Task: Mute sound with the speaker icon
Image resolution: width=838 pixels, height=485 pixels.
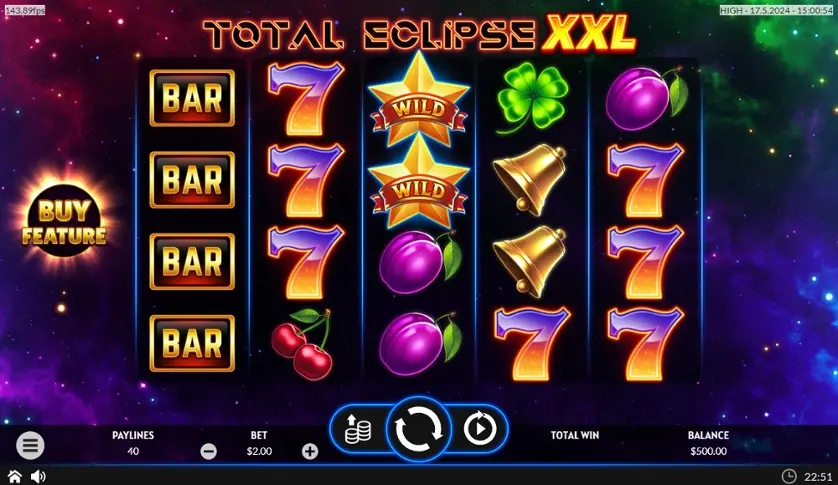Action: (38, 476)
